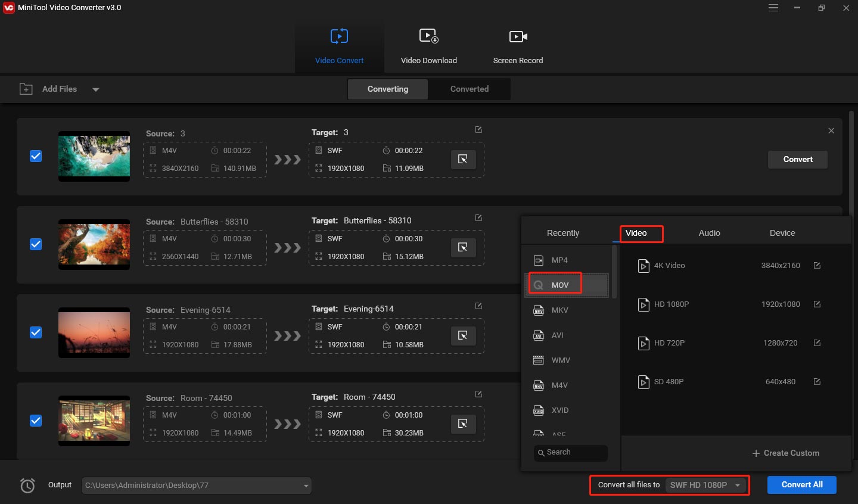Open the Screen Record section

click(518, 46)
